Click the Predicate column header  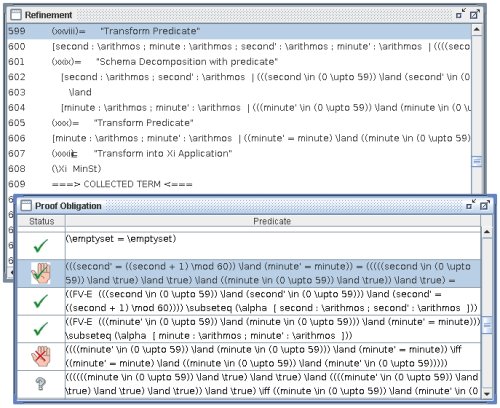[273, 221]
